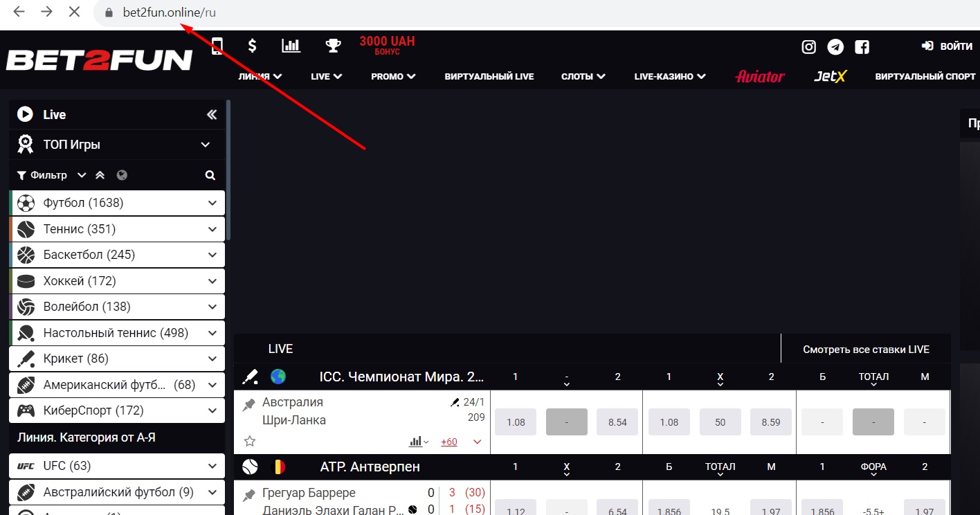
Task: Open ATP Антверпен league header
Action: pos(370,467)
